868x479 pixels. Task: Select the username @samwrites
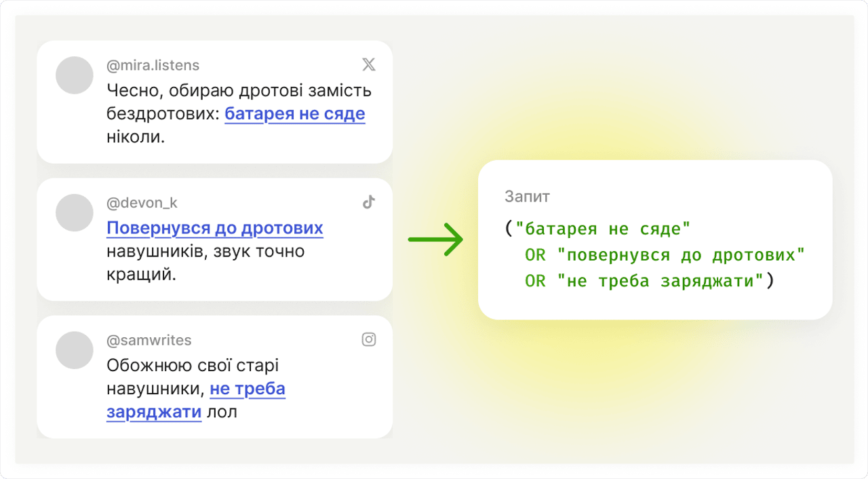(x=149, y=340)
